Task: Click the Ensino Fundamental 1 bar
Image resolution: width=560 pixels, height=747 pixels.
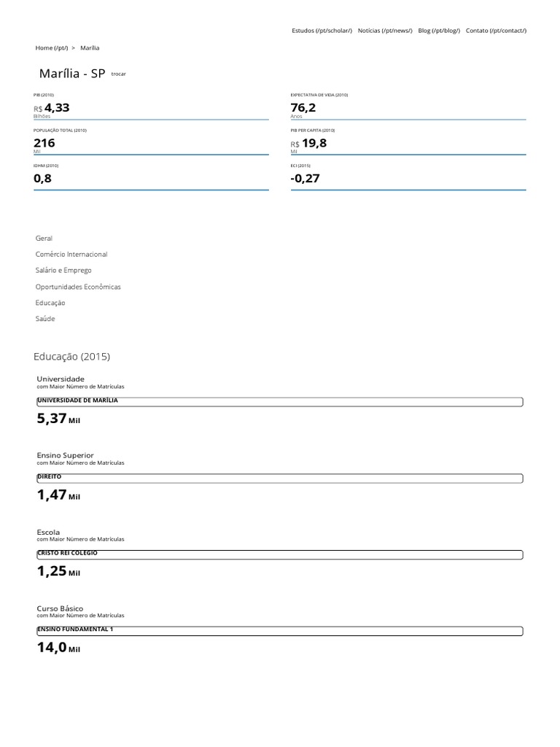Action: (x=279, y=630)
